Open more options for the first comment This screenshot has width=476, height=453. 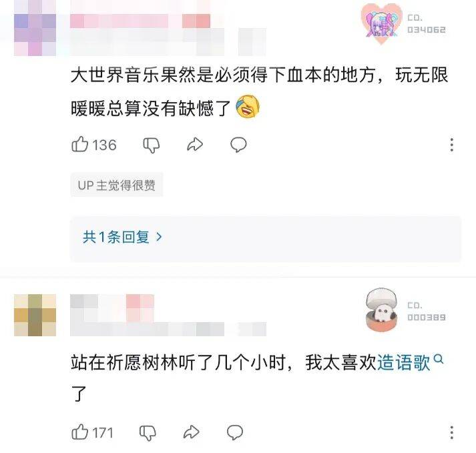pyautogui.click(x=452, y=144)
